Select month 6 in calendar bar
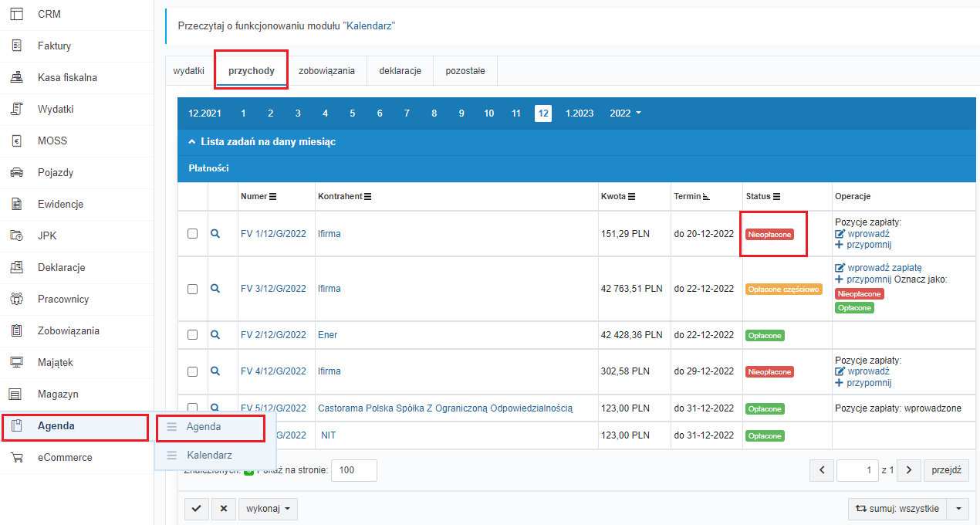The height and width of the screenshot is (525, 980). pos(380,113)
